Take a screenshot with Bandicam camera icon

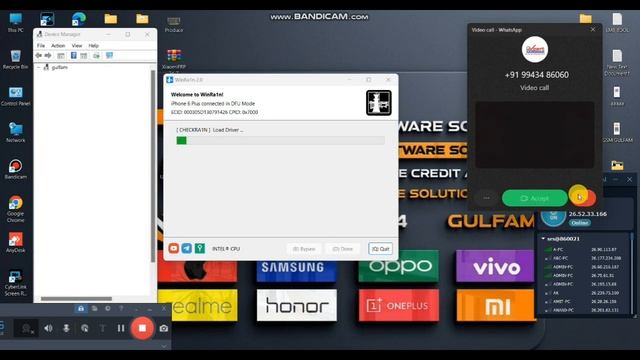click(164, 328)
